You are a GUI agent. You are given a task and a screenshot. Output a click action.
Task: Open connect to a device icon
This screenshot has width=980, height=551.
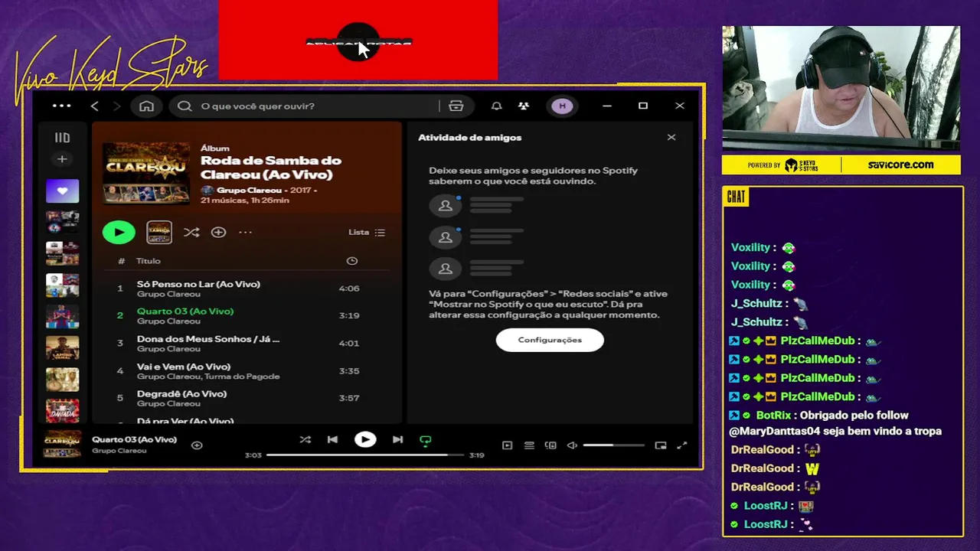click(x=550, y=445)
